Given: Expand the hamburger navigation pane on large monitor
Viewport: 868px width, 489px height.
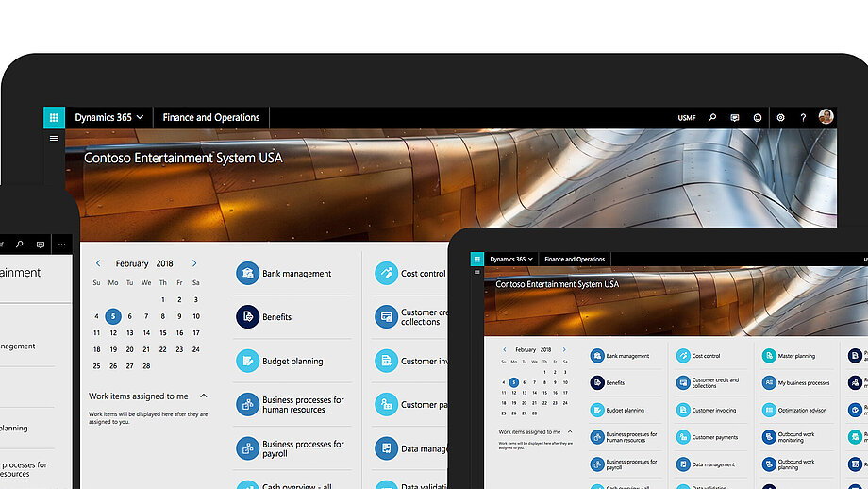Looking at the screenshot, I should 54,139.
